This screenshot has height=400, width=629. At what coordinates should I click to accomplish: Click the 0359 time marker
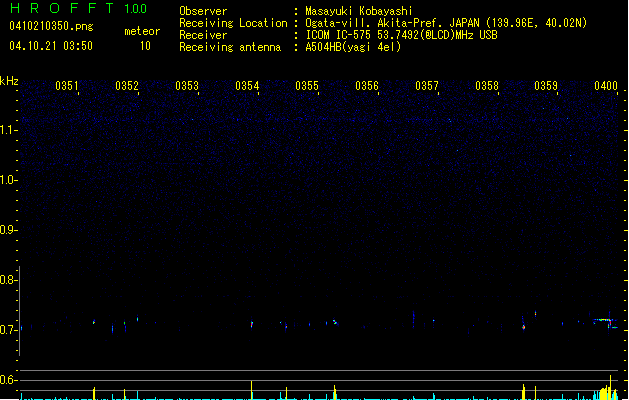546,86
